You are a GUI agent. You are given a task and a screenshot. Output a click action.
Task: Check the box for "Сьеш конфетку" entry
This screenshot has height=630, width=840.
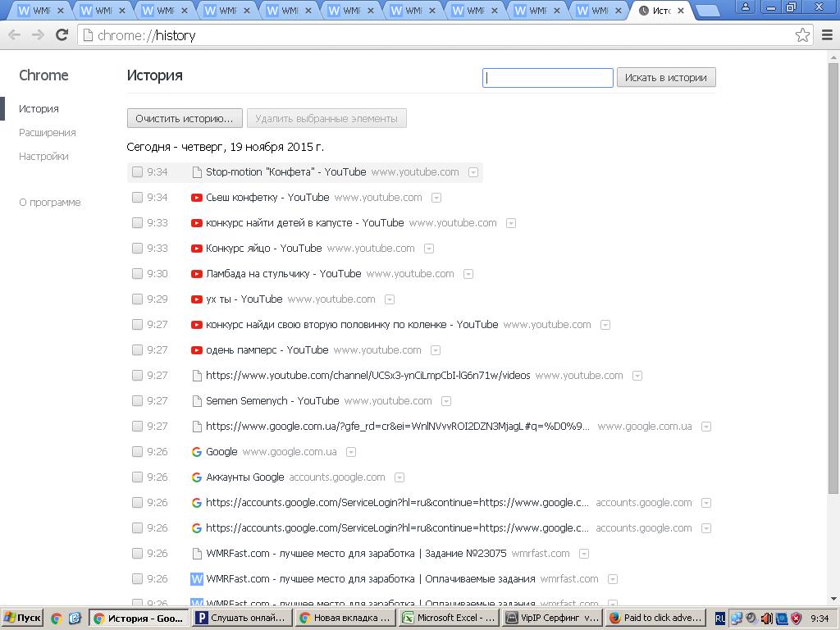[137, 198]
